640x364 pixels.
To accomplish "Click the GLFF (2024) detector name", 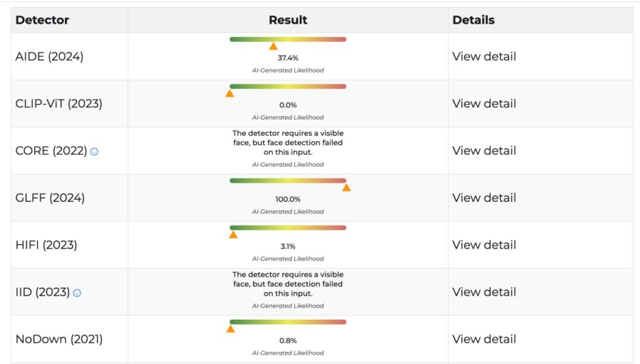I will [x=50, y=198].
